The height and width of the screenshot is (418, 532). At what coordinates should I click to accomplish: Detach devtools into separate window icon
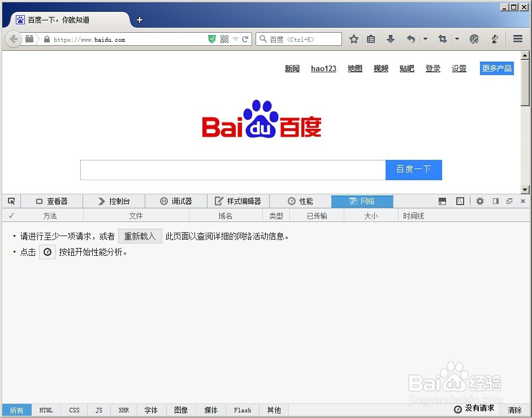509,201
